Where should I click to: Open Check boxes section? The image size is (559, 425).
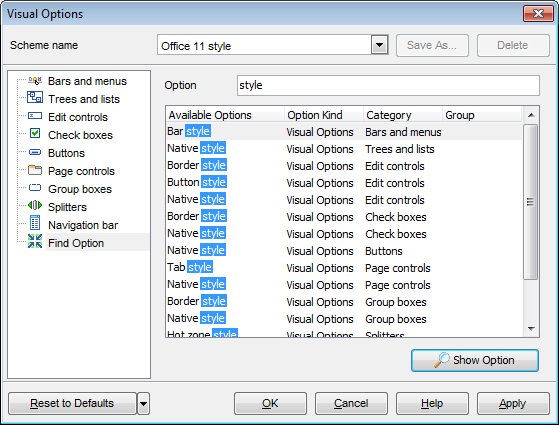pos(80,135)
